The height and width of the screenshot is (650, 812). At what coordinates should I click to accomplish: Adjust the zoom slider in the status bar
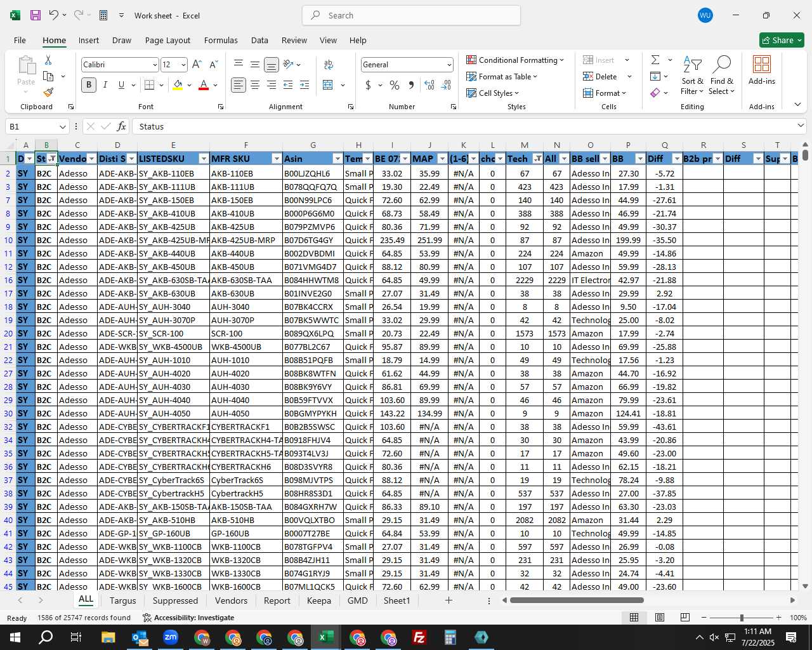click(741, 617)
